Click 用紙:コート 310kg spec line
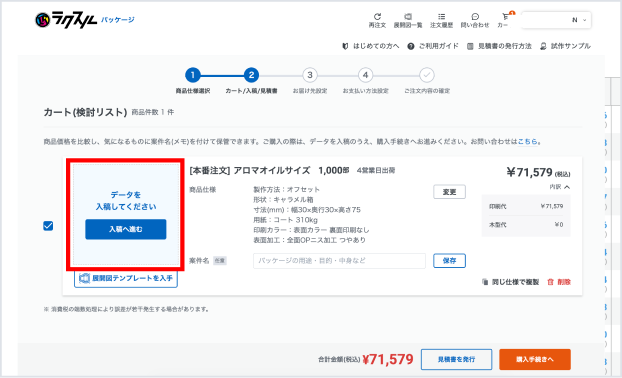Viewport: 622px width, 378px height. pos(286,220)
